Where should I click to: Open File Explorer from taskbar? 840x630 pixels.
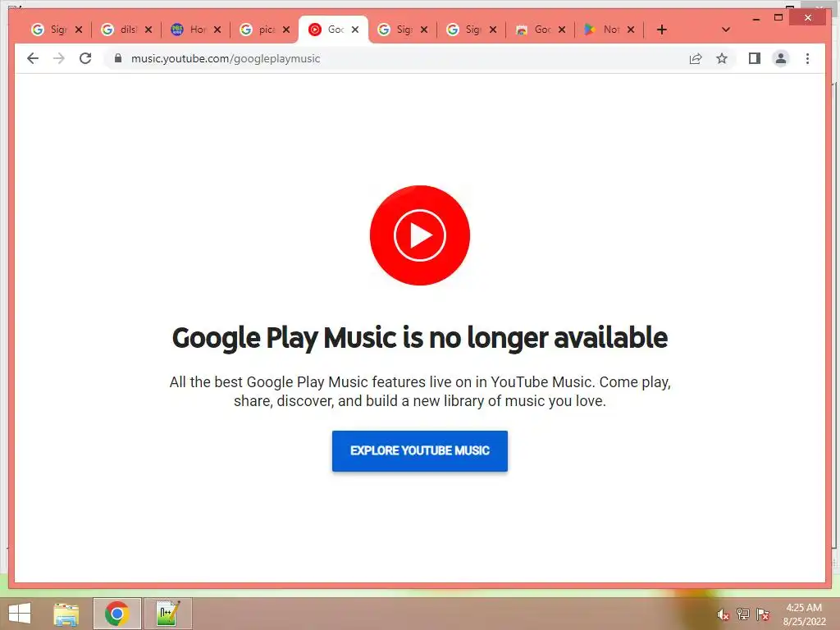coord(66,614)
